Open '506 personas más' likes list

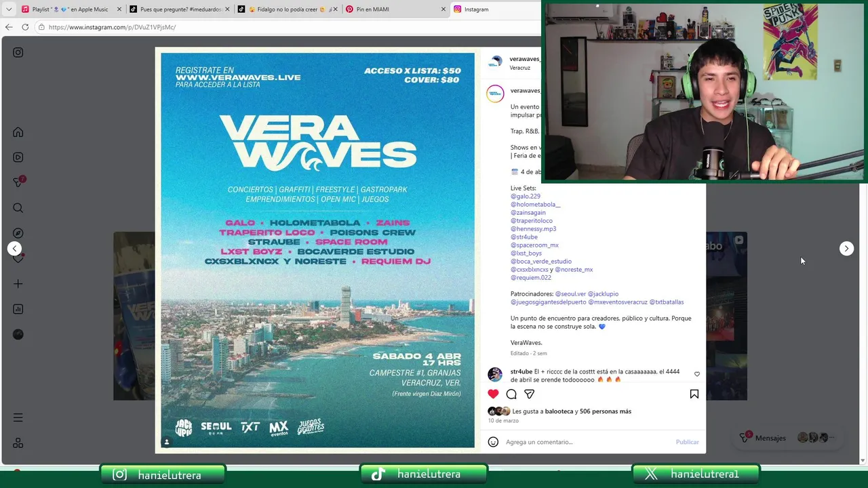pyautogui.click(x=606, y=411)
